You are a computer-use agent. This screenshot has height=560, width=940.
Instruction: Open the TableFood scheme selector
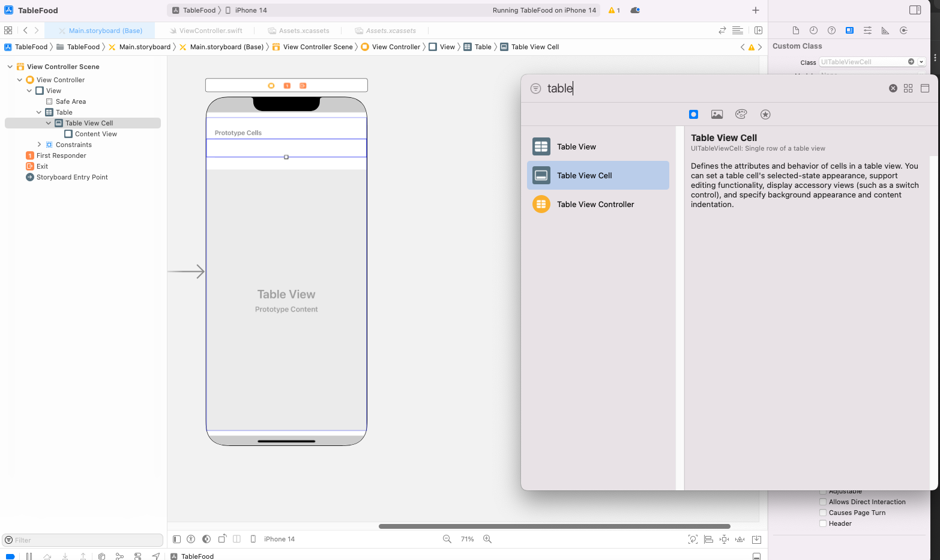point(194,10)
